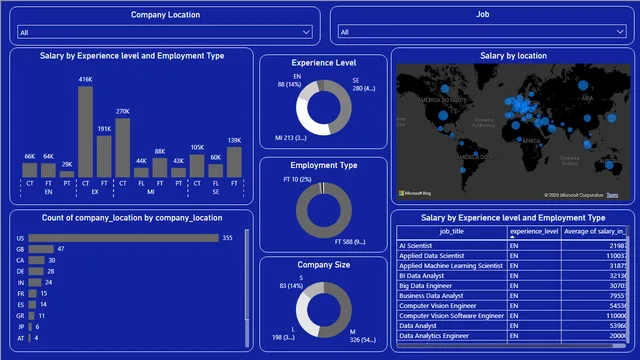The height and width of the screenshot is (360, 640).
Task: Select the 416K EX CT bar
Action: 85,132
